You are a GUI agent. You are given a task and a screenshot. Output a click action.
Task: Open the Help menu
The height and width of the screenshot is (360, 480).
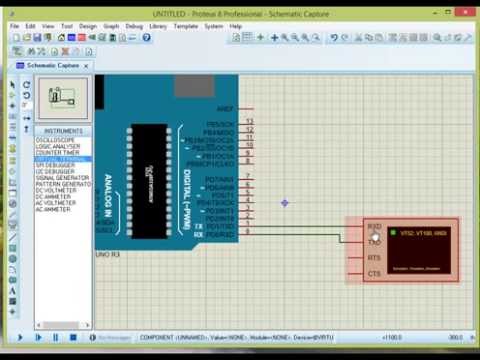click(x=236, y=26)
